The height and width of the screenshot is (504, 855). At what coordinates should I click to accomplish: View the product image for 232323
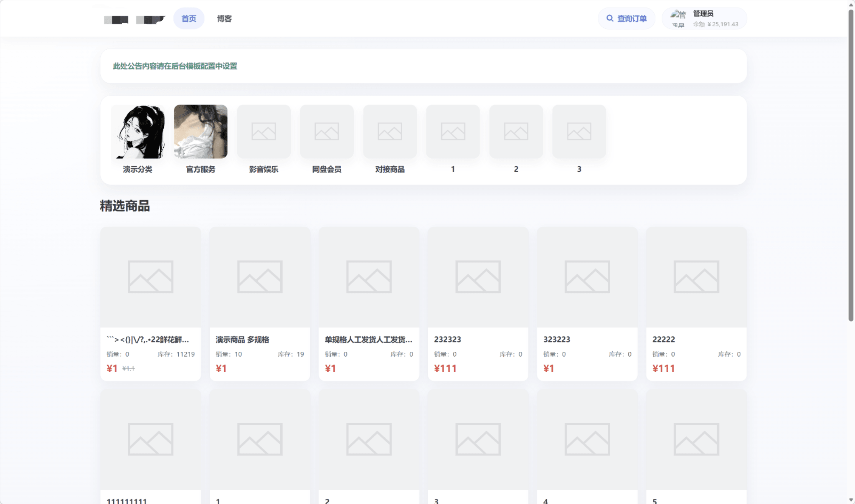(478, 277)
